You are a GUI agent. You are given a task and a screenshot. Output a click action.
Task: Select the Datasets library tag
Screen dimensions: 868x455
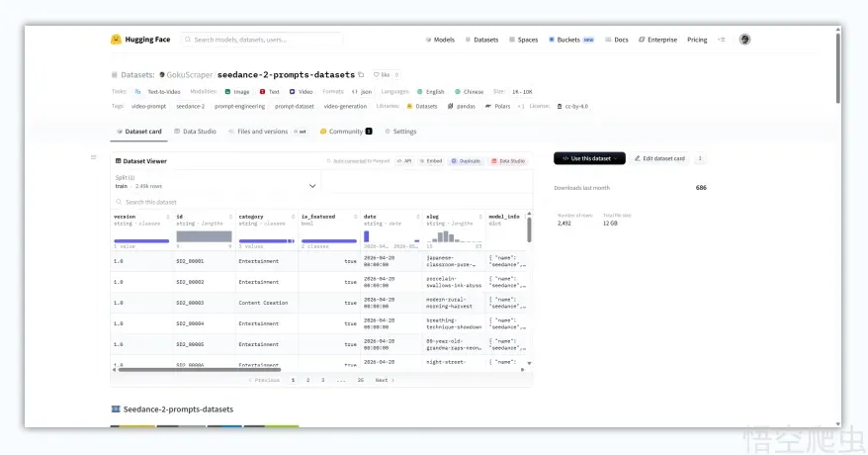pyautogui.click(x=422, y=106)
